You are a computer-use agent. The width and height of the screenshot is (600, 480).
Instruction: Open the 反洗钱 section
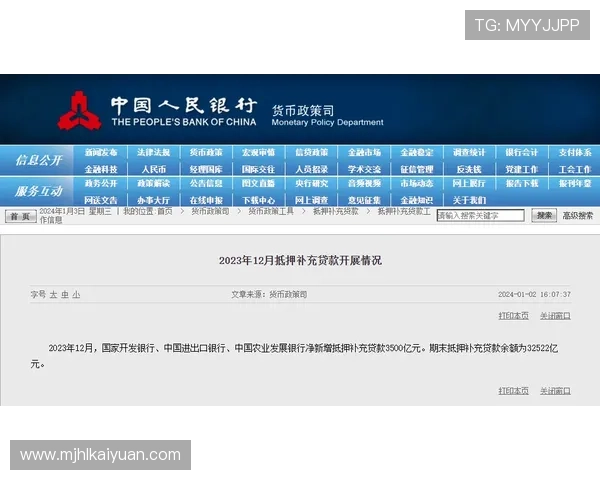469,169
